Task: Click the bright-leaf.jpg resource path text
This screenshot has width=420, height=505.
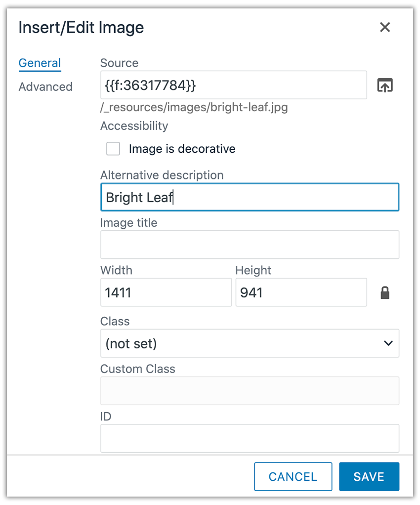Action: [194, 107]
